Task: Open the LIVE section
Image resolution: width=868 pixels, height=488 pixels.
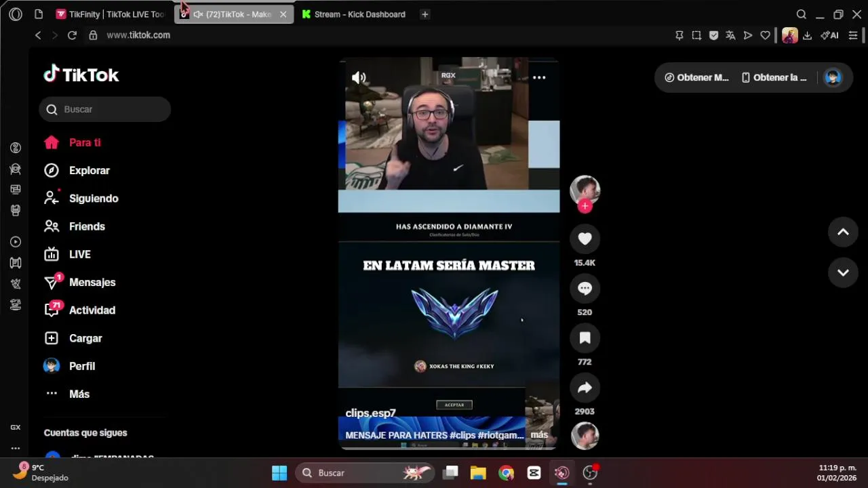Action: pos(68,254)
